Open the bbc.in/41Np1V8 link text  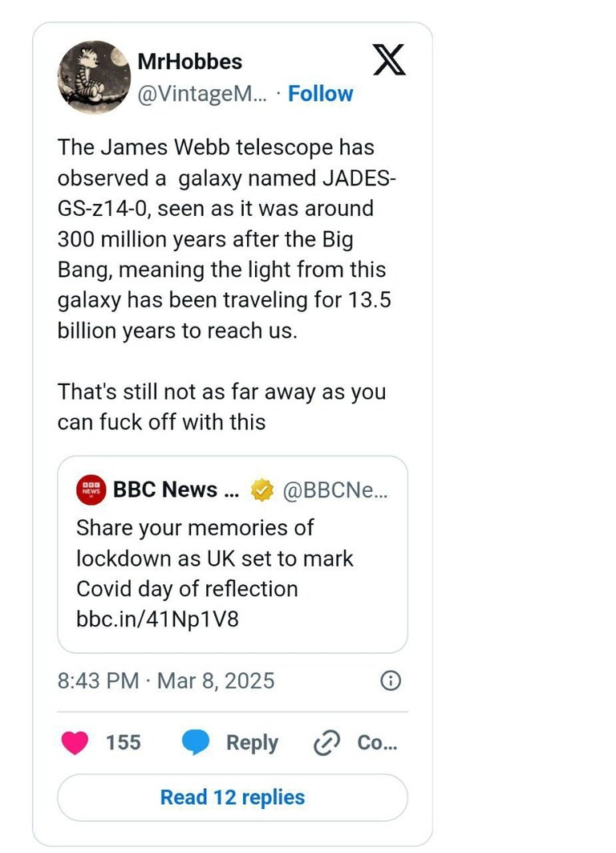point(157,619)
